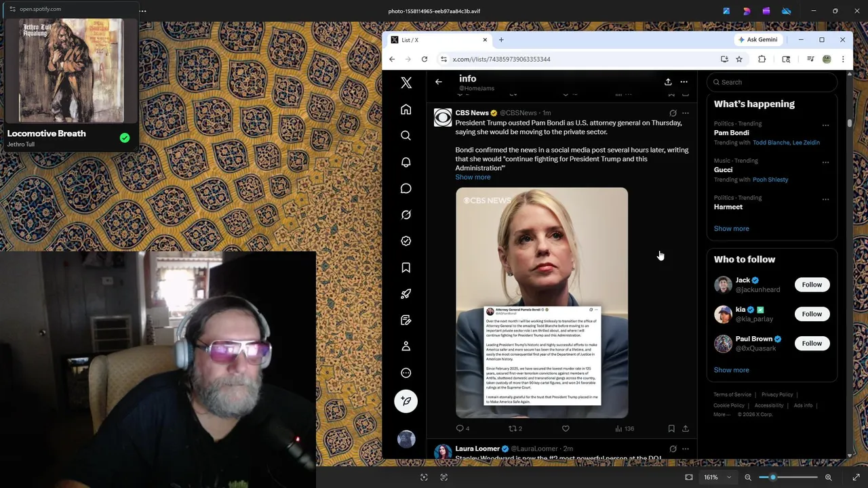Toggle the green saved checkmark for Locomotive Breath
Viewport: 868px width, 488px height.
125,138
